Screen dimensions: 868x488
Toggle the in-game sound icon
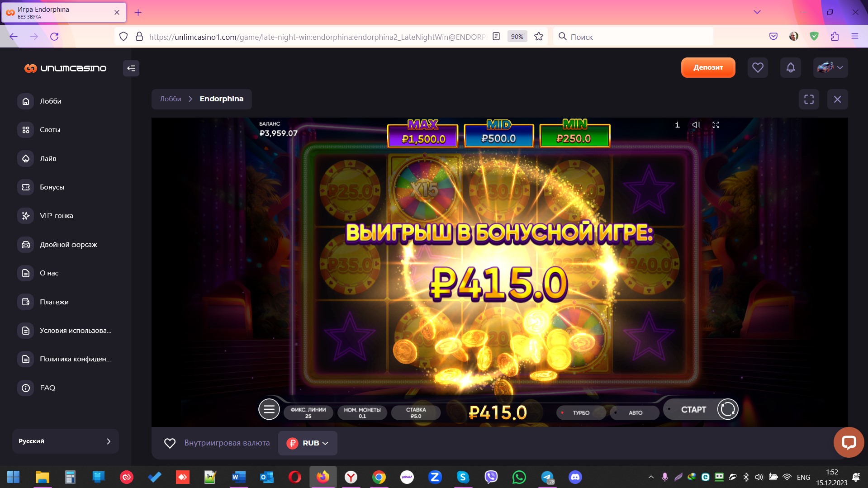[697, 125]
